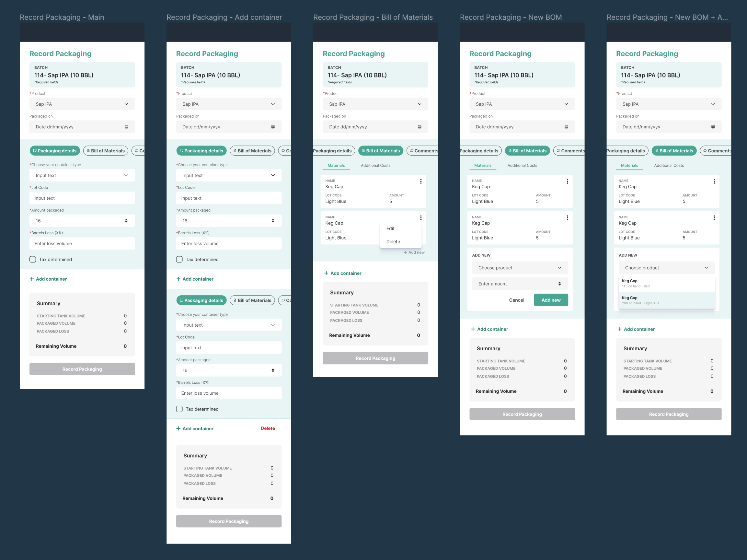Click green Add new button

pos(551,300)
